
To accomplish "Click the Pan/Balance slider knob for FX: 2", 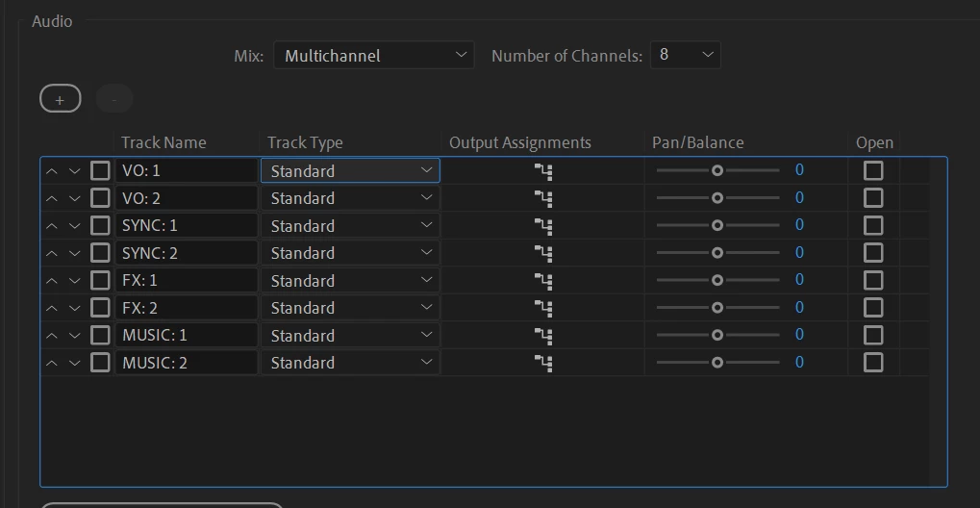I will click(717, 308).
